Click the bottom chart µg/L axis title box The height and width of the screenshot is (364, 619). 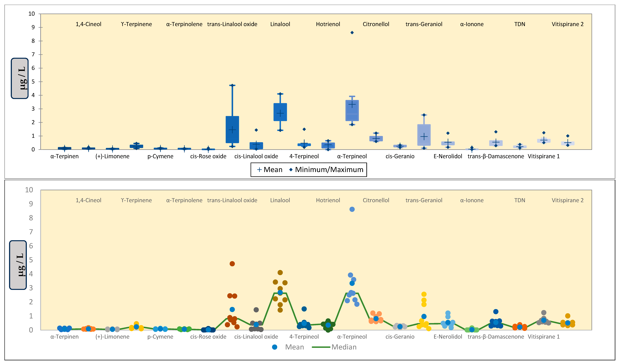[18, 265]
